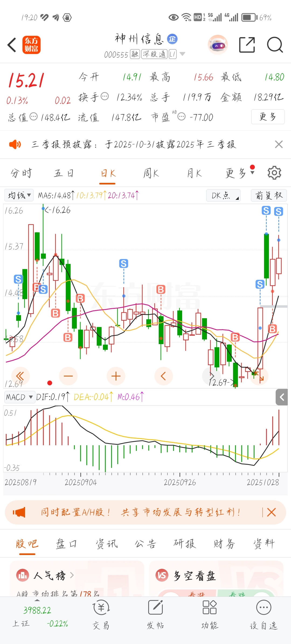Open the 人气榜 card
This screenshot has height=644, width=291.
click(x=77, y=579)
